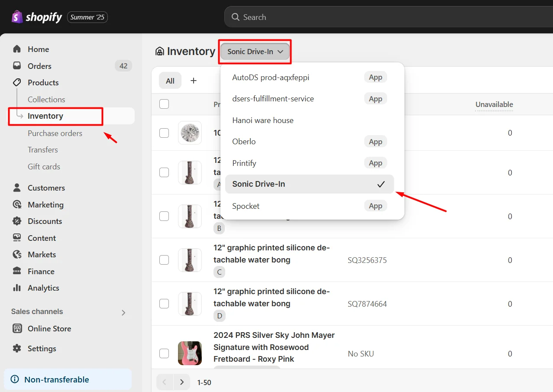Choose Spocket location
553x392 pixels.
point(310,206)
